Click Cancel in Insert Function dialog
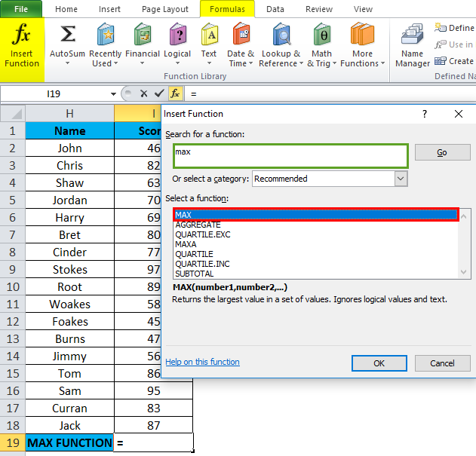Image resolution: width=476 pixels, height=456 pixels. coord(442,363)
